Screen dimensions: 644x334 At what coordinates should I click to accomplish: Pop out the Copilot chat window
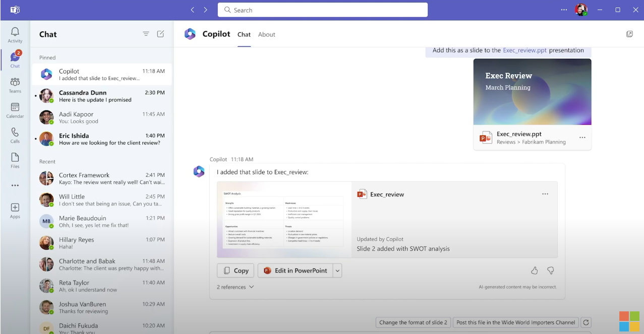pyautogui.click(x=629, y=34)
